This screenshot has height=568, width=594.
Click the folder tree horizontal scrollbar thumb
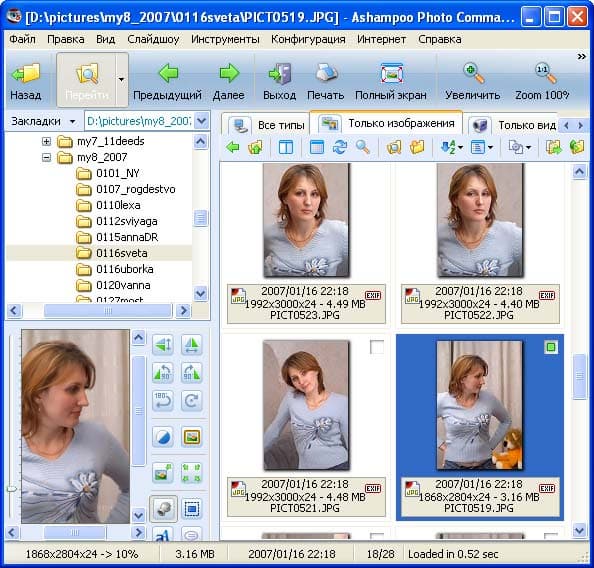coord(108,311)
